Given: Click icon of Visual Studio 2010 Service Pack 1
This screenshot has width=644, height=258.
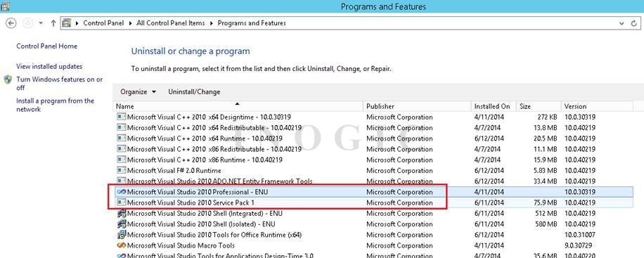Looking at the screenshot, I should click(121, 202).
